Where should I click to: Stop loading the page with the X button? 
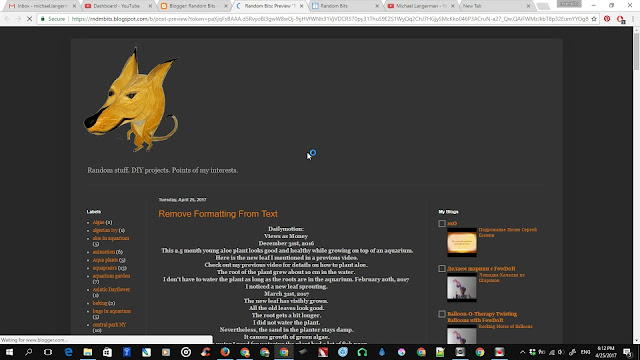(x=29, y=19)
